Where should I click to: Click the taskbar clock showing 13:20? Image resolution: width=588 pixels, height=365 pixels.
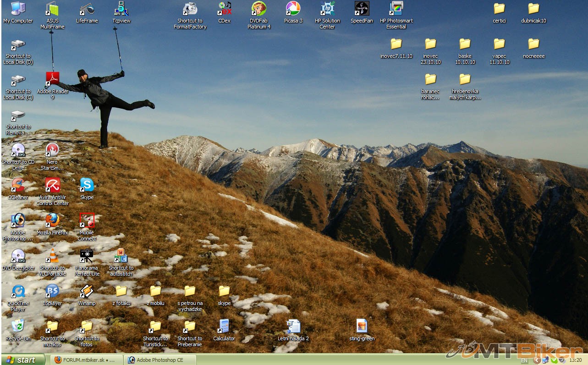(575, 360)
